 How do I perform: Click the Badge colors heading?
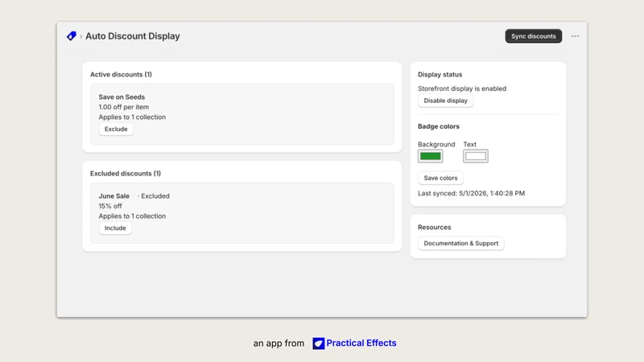pos(438,126)
